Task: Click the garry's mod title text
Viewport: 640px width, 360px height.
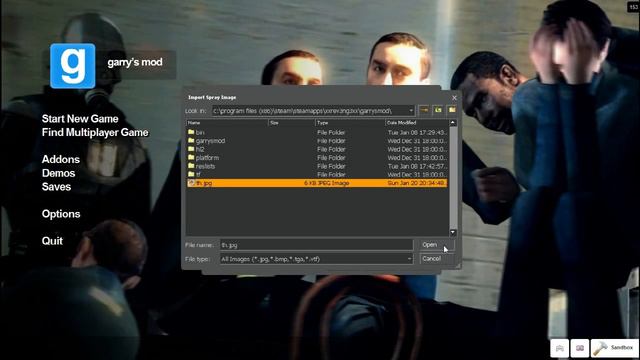Action: point(135,62)
